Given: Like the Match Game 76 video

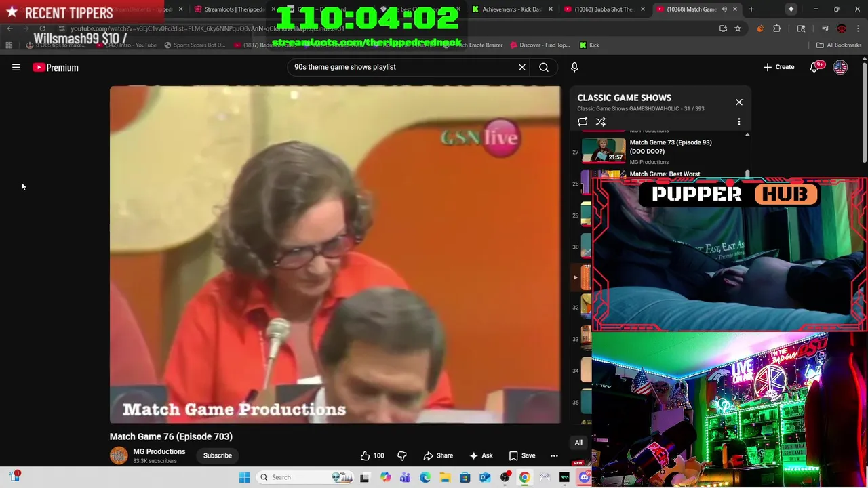Looking at the screenshot, I should click(x=372, y=455).
